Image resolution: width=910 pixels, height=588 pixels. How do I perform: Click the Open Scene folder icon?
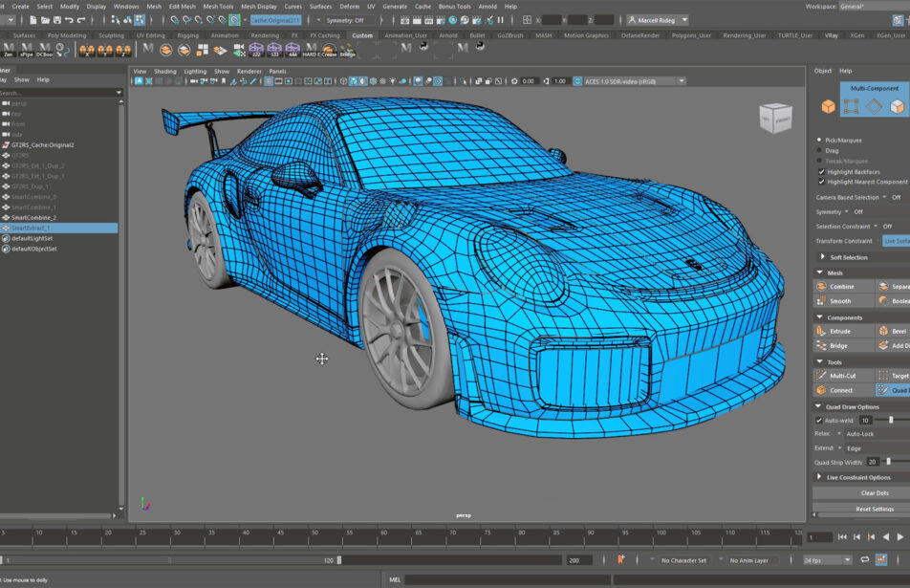click(x=45, y=20)
